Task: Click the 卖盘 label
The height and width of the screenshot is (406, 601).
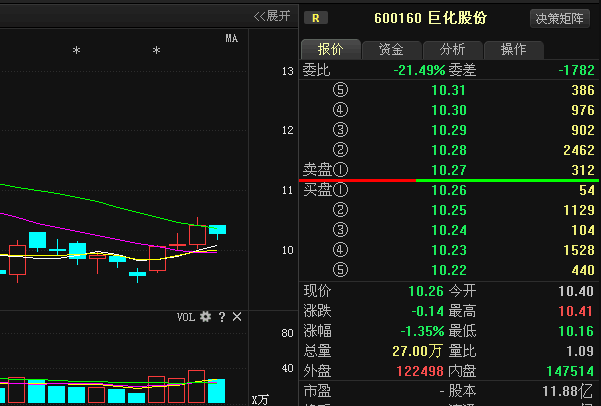Action: [x=317, y=170]
